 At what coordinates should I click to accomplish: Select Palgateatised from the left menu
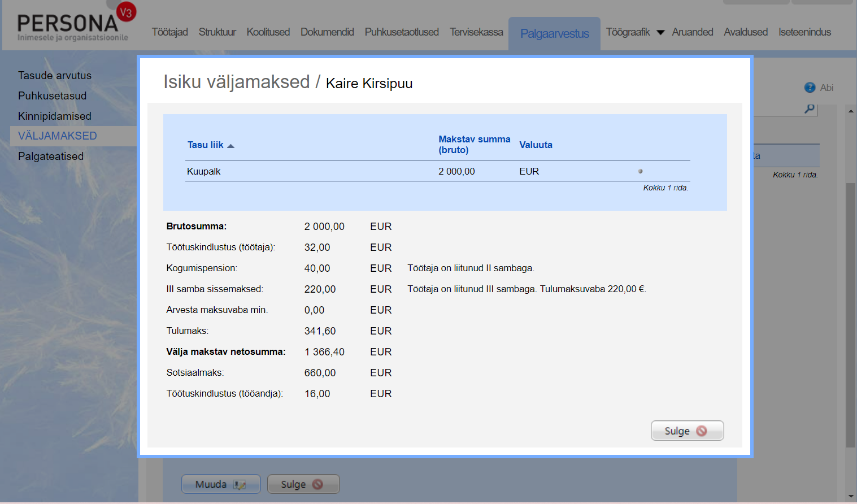[x=51, y=156]
